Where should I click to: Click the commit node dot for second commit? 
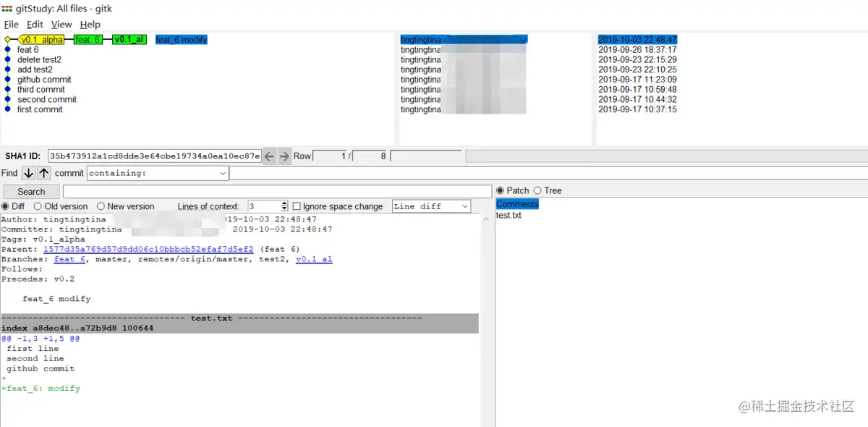point(8,100)
